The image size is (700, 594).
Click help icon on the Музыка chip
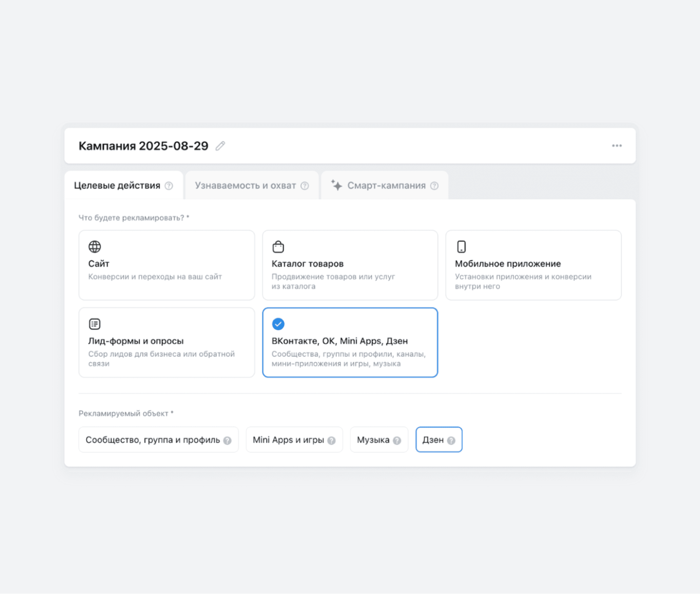pos(397,441)
